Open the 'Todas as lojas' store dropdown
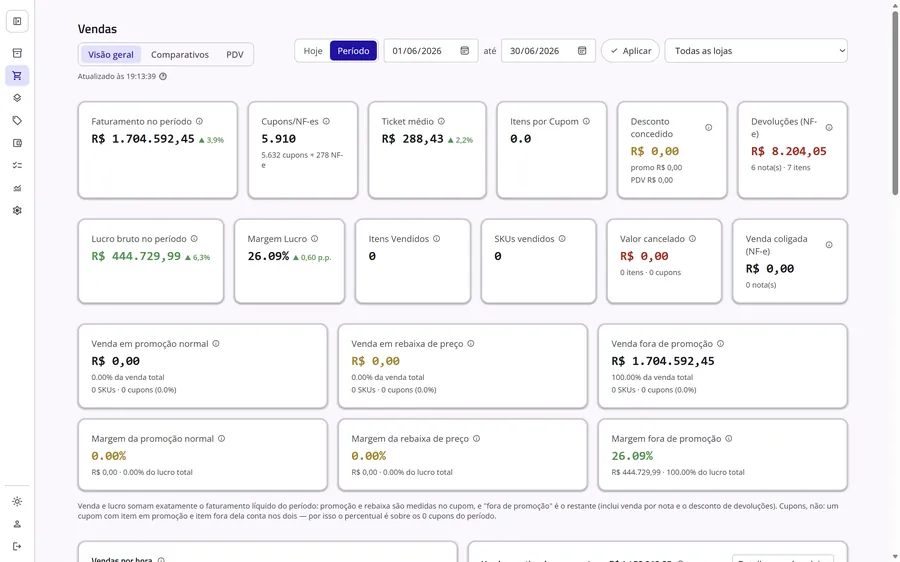Viewport: 900px width, 562px height. tap(756, 51)
